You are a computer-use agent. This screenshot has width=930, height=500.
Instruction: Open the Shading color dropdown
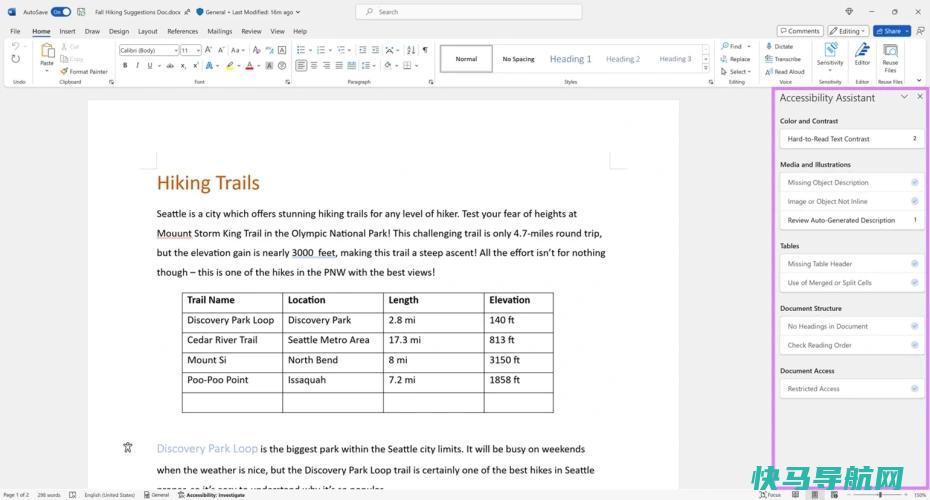(x=396, y=66)
